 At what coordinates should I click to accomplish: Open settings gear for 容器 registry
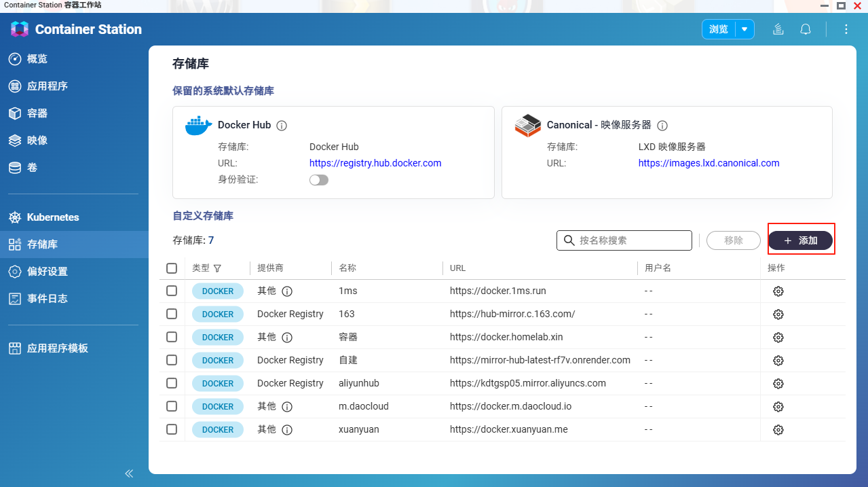778,338
